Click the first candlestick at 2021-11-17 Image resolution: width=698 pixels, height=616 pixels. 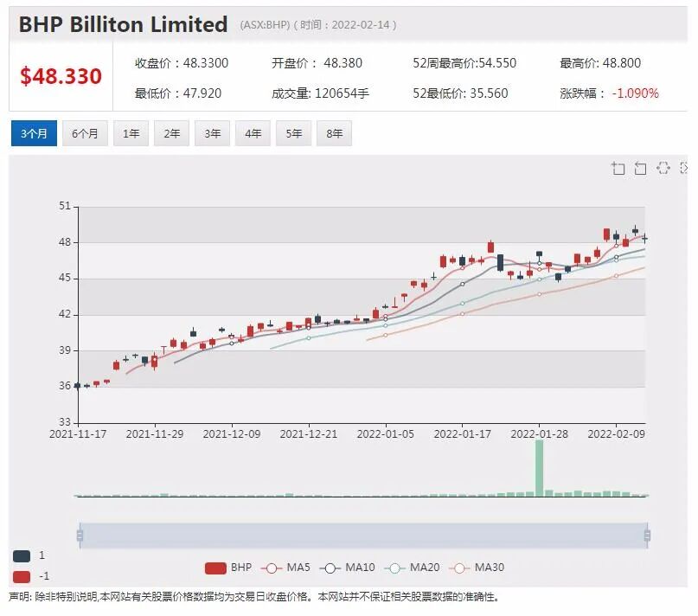tap(78, 386)
